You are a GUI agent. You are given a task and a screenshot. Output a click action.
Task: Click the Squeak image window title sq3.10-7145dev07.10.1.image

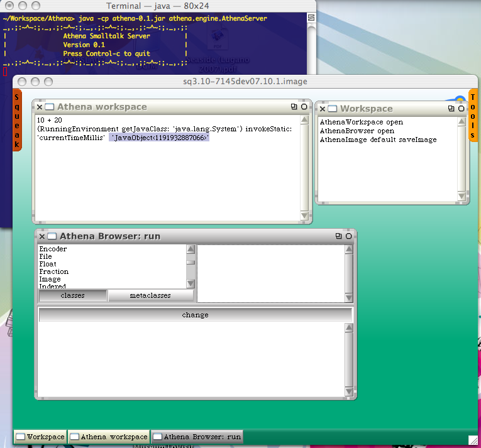tap(245, 82)
